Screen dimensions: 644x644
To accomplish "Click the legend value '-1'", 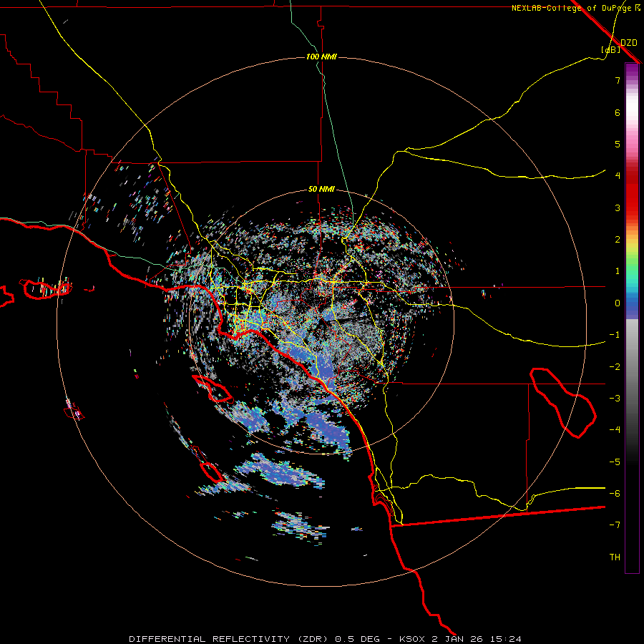I will pyautogui.click(x=615, y=335).
